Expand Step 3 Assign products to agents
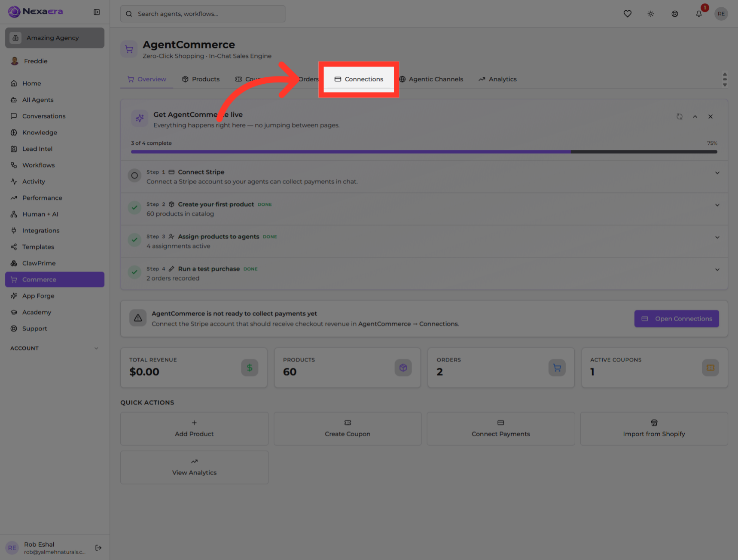The height and width of the screenshot is (560, 738). coord(717,237)
